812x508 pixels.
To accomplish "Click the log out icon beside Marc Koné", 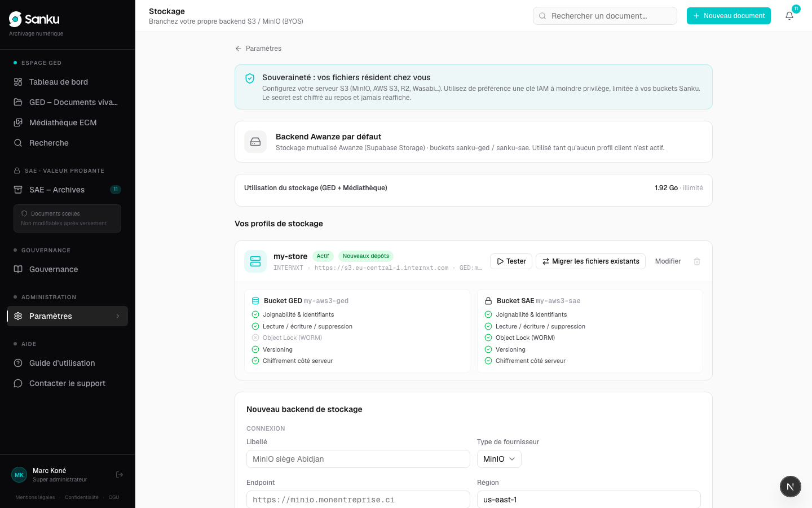I will tap(120, 475).
